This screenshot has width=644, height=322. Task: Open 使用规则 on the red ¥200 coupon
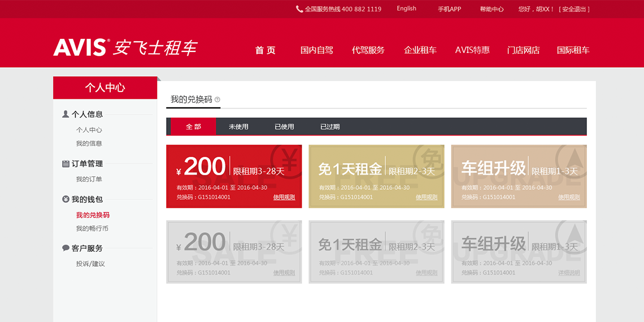[284, 197]
